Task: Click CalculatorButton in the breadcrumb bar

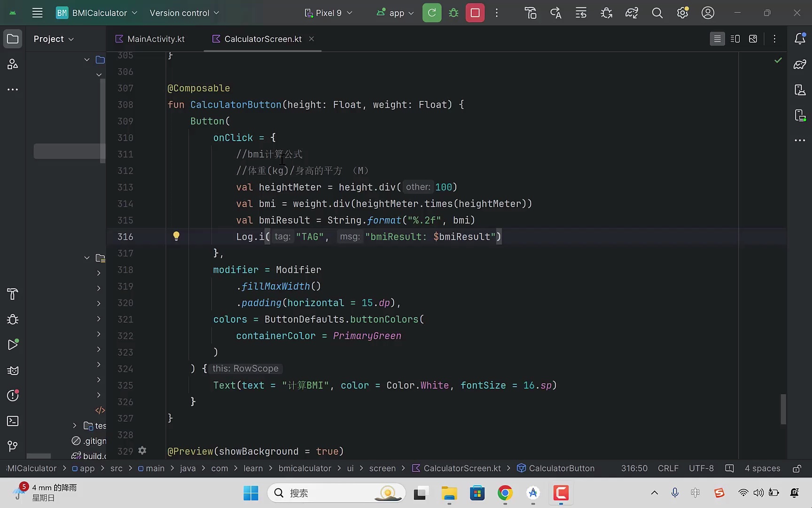Action: pyautogui.click(x=562, y=468)
